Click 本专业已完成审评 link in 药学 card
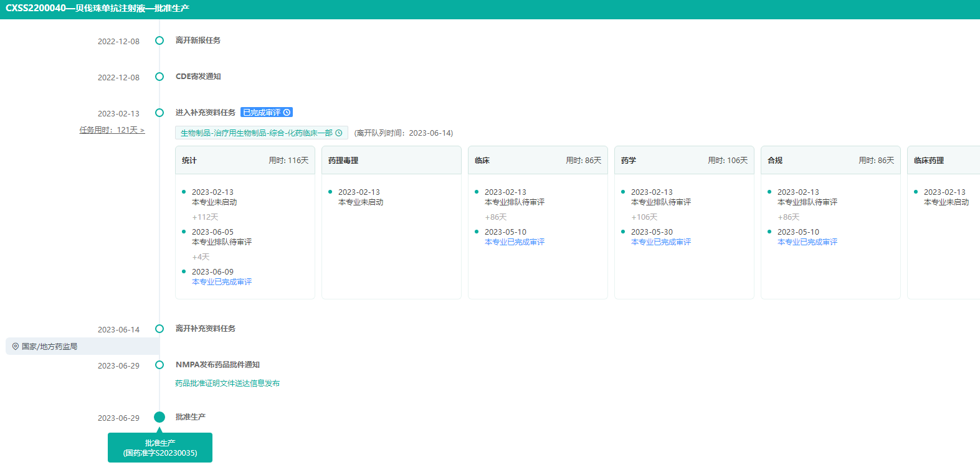Image resolution: width=980 pixels, height=470 pixels. click(661, 242)
